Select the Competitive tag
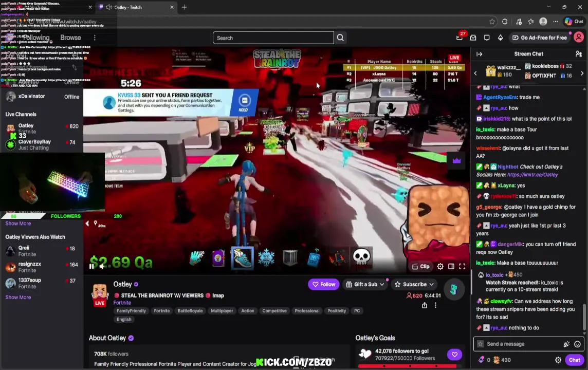This screenshot has height=370, width=588. (x=274, y=311)
